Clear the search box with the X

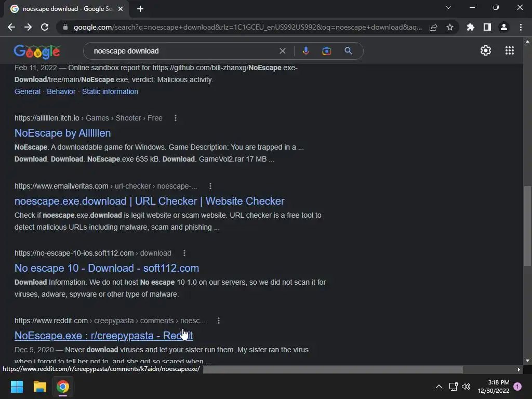282,51
